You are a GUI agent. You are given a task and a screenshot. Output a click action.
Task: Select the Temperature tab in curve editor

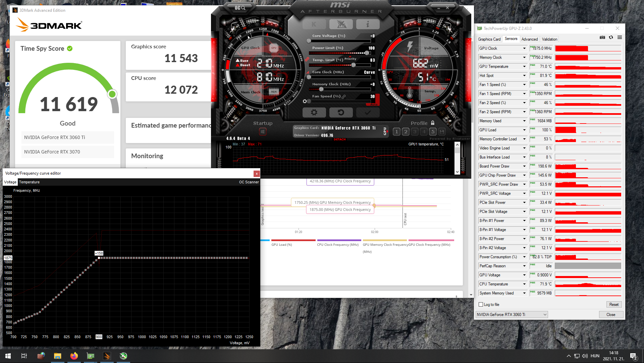(29, 182)
